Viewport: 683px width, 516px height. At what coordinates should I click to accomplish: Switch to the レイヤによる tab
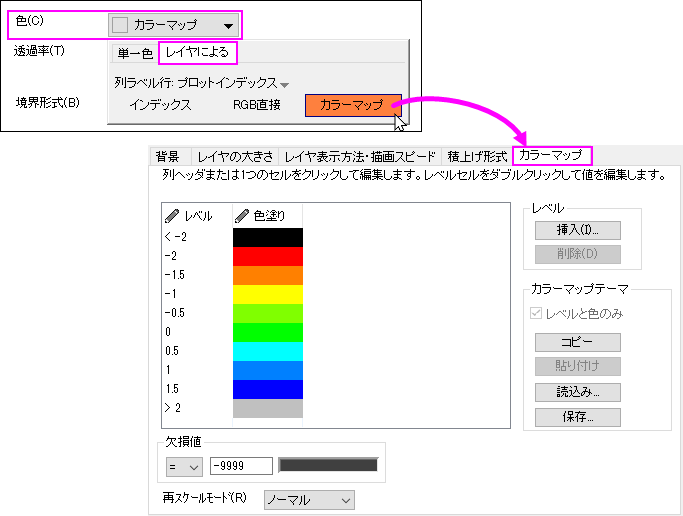click(197, 53)
